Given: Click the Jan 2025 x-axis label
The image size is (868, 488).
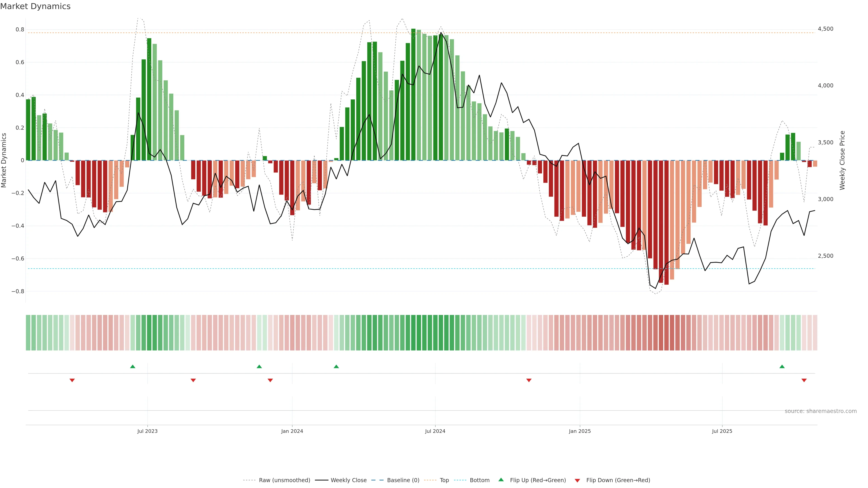Looking at the screenshot, I should 580,431.
